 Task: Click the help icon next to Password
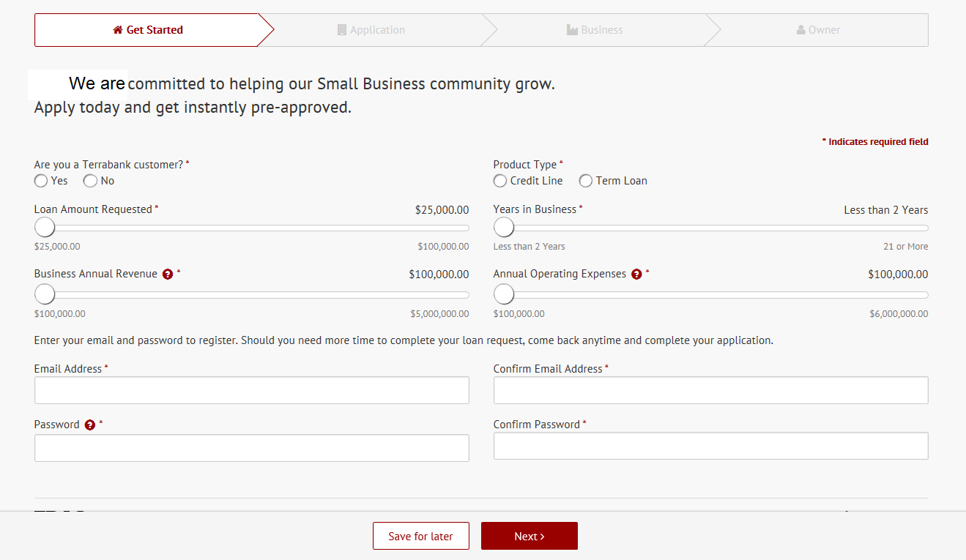90,425
